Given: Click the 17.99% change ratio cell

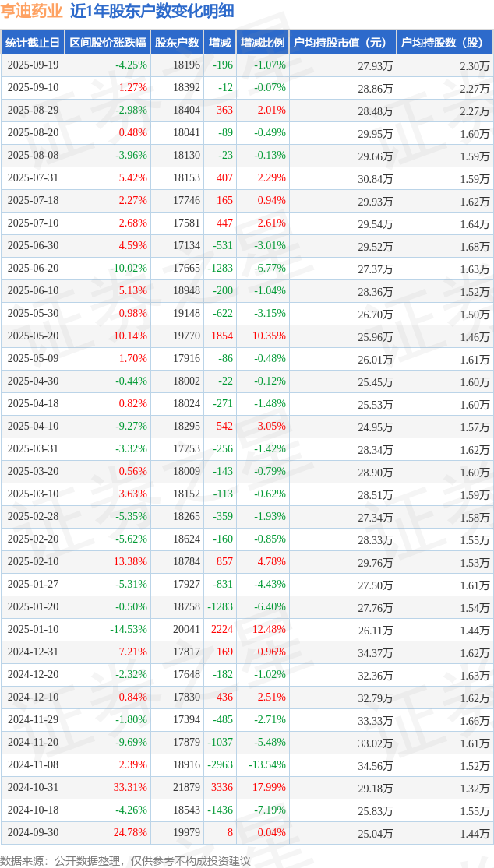Looking at the screenshot, I should pos(267,788).
